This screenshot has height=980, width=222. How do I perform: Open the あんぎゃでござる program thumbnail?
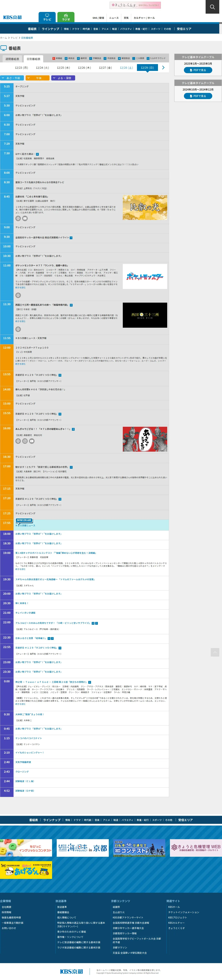(x=145, y=439)
